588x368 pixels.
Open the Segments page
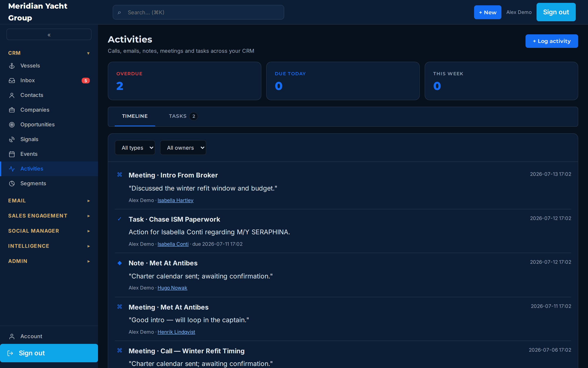[x=49, y=184]
